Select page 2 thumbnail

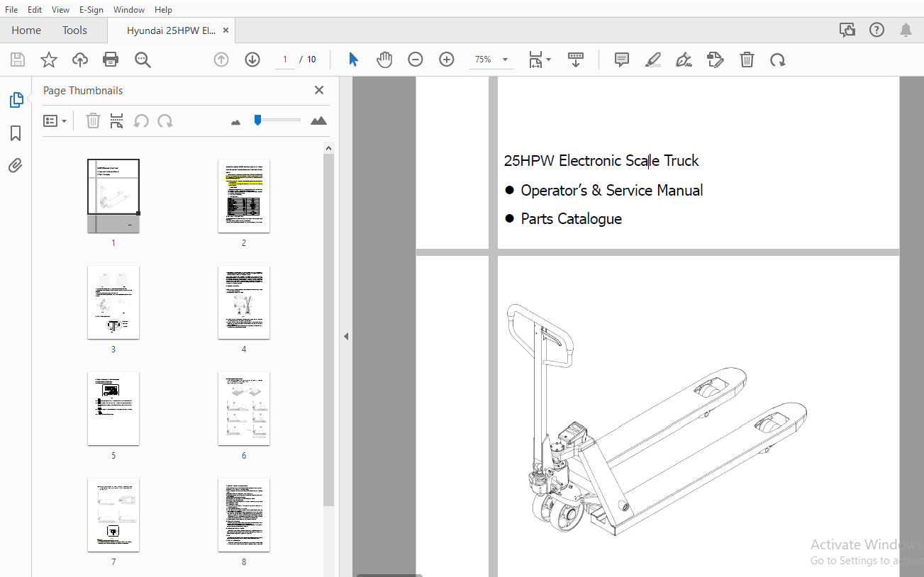pyautogui.click(x=244, y=196)
